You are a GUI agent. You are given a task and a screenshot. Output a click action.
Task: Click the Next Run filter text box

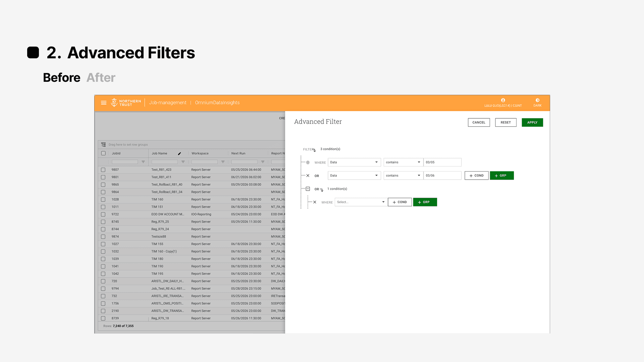[245, 162]
